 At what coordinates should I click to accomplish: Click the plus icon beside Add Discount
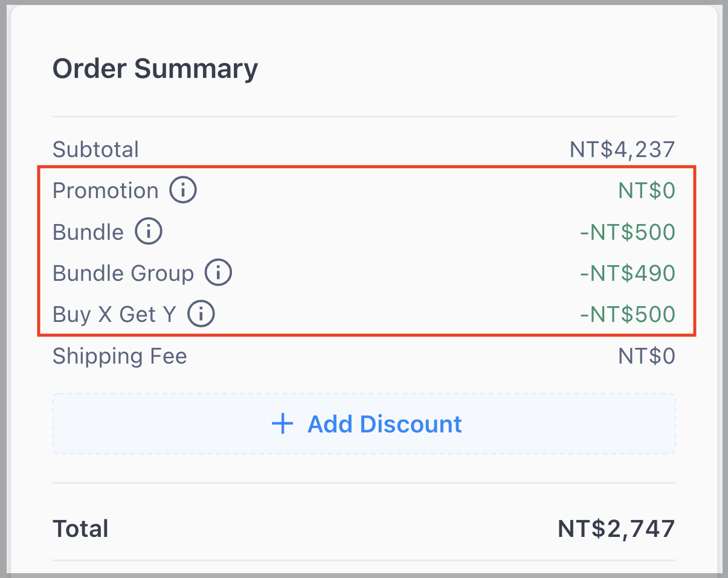pos(282,424)
